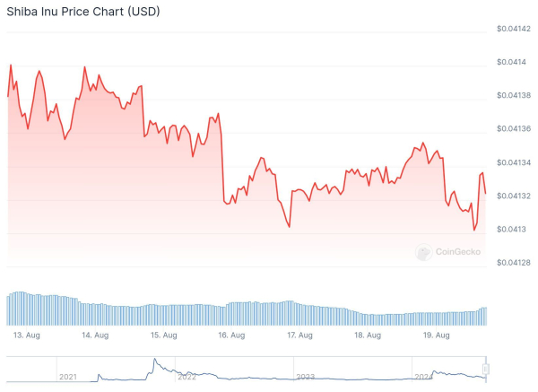Click the CoinGecko gecko logo icon
The image size is (538, 392).
tap(424, 253)
